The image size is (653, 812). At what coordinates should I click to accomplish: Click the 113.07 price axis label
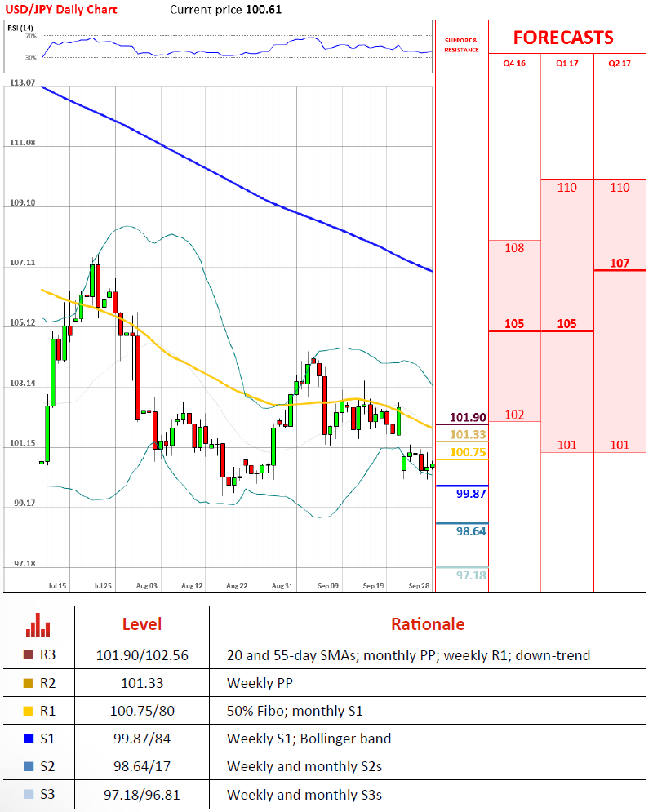point(22,83)
